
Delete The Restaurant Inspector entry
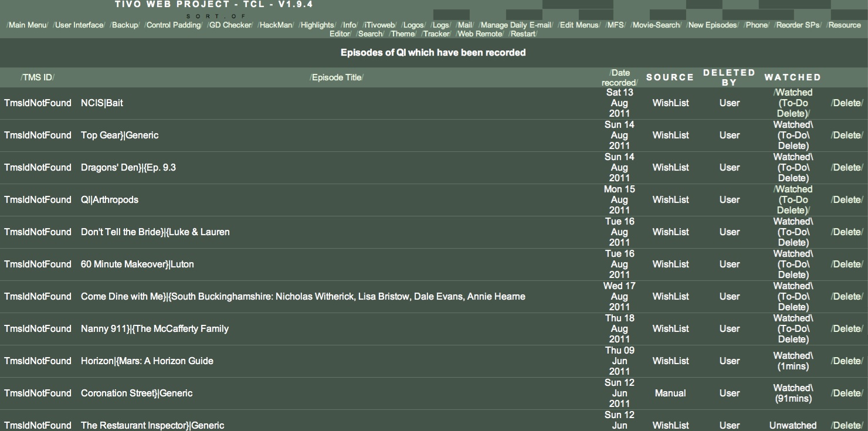point(847,426)
